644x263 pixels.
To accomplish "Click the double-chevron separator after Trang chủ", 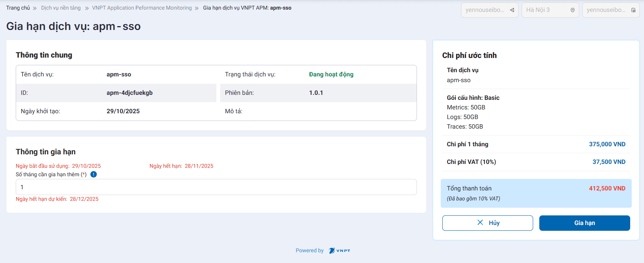I will (x=35, y=8).
